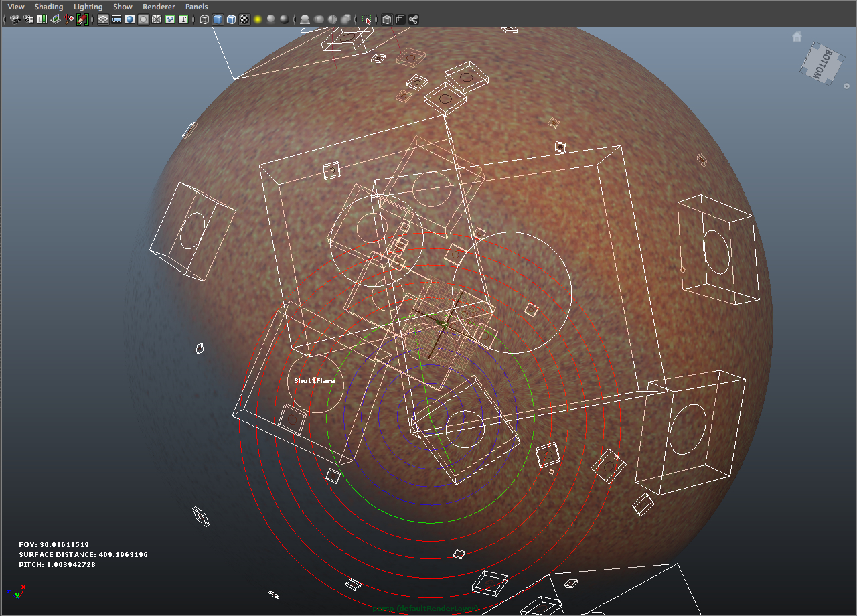Toggle the Field Chart overlay
The height and width of the screenshot is (616, 857).
tap(157, 19)
